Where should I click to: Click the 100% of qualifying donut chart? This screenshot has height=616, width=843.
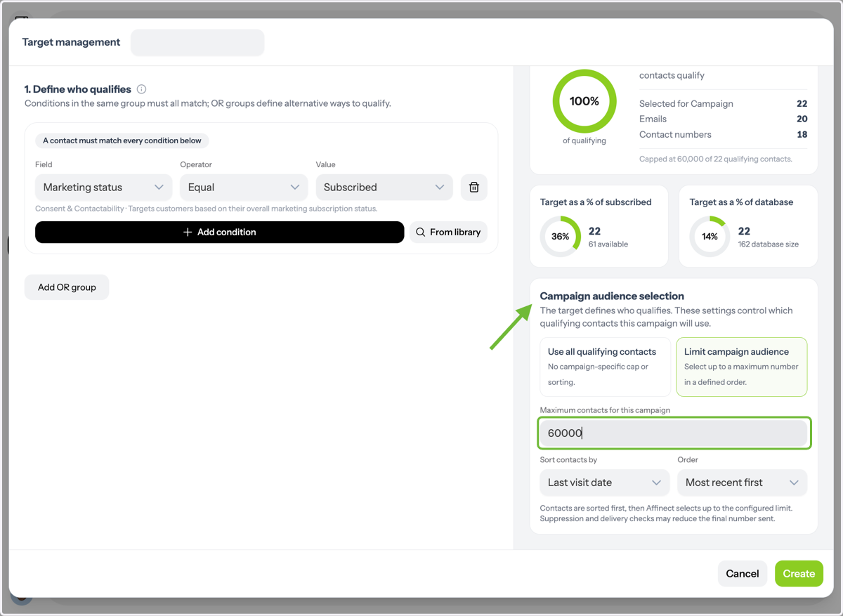tap(584, 101)
